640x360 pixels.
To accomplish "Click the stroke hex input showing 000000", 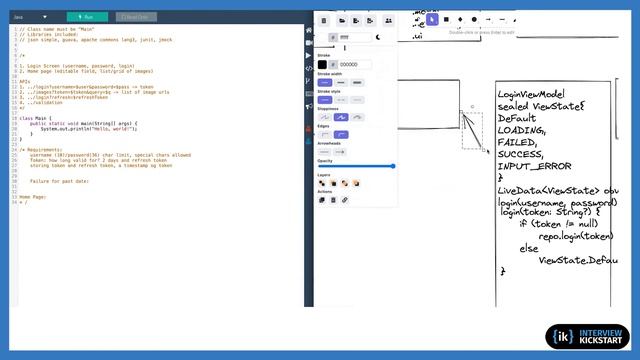I will (x=354, y=64).
